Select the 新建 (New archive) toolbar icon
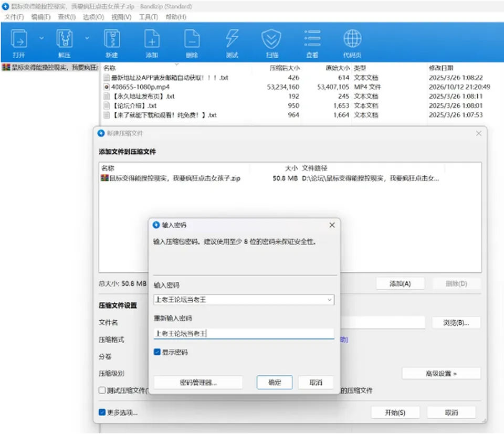Screen dimensions: 504x434 (x=112, y=38)
